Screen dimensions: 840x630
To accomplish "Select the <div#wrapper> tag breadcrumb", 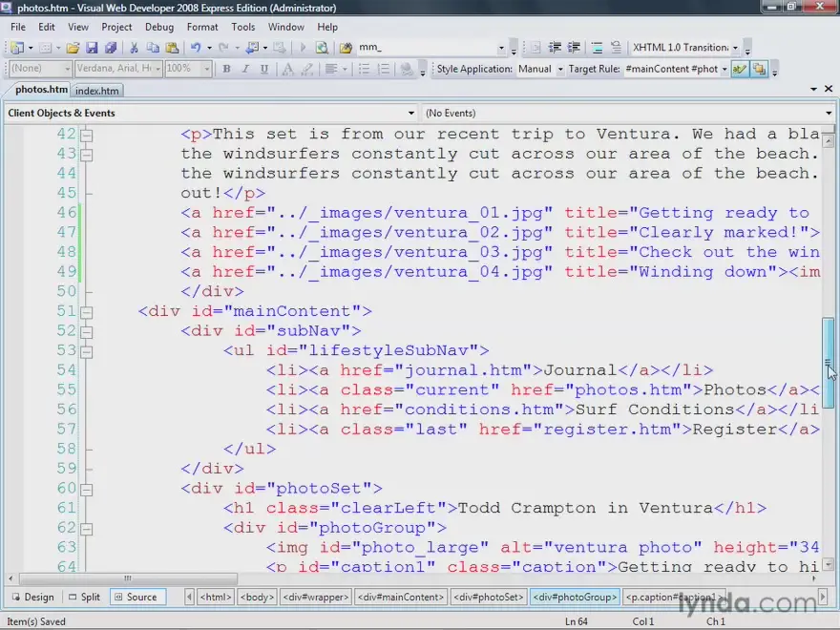I will pyautogui.click(x=316, y=597).
